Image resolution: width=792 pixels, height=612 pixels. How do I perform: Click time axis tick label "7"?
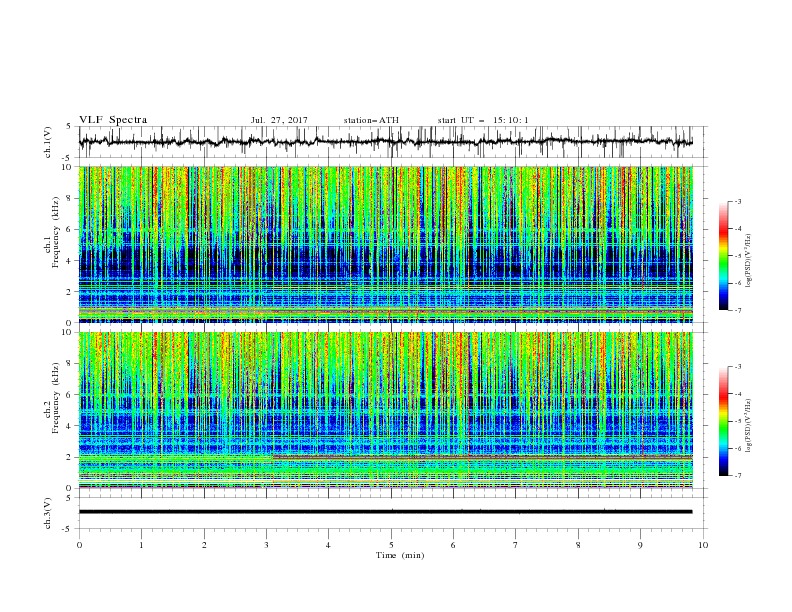click(516, 545)
